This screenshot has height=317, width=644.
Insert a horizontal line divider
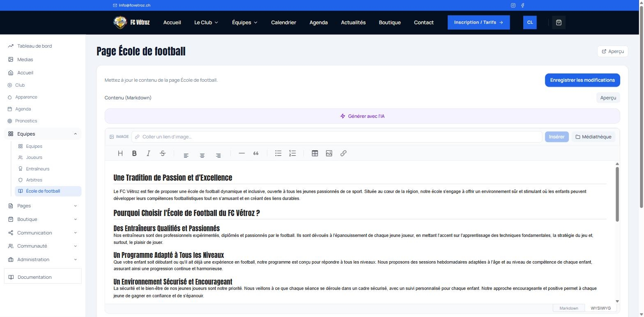pyautogui.click(x=241, y=153)
